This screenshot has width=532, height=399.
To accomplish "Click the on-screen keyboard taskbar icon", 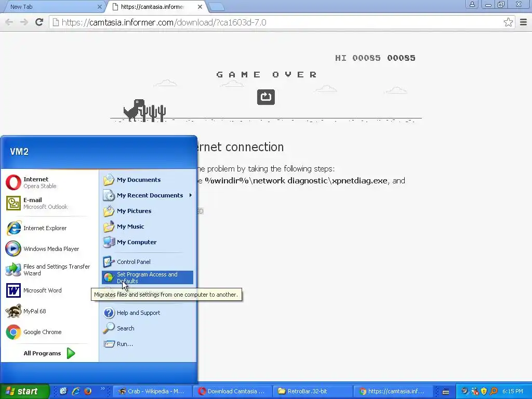I will [x=446, y=392].
